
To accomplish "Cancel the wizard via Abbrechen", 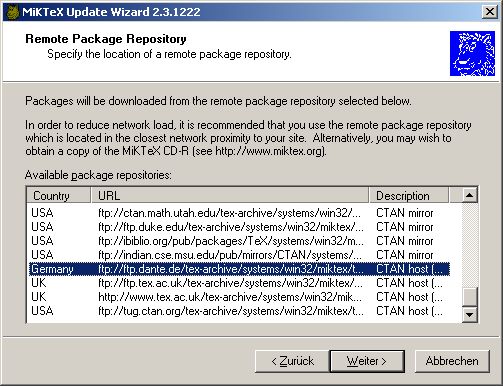I will click(452, 361).
